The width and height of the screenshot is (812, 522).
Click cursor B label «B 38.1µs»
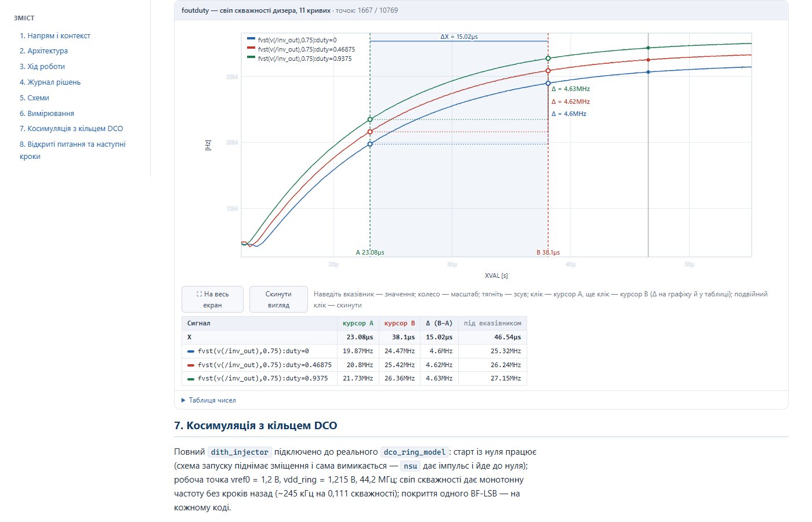click(x=548, y=252)
